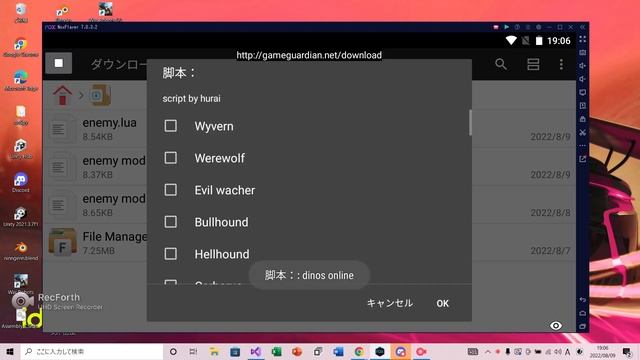Enable the Bullhound checkbox

tap(171, 222)
